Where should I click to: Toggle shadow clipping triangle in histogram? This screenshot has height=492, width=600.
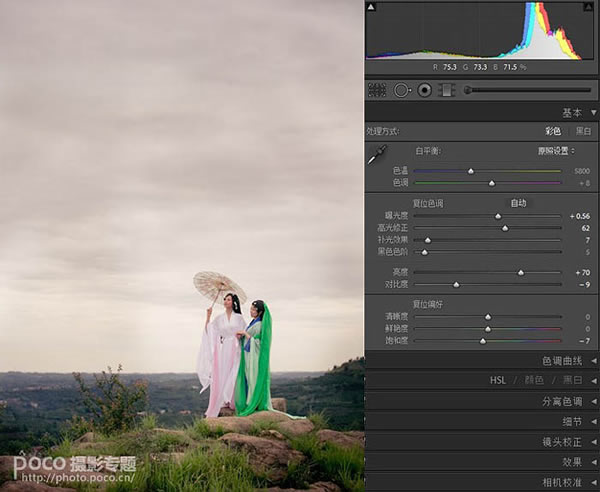click(x=371, y=7)
